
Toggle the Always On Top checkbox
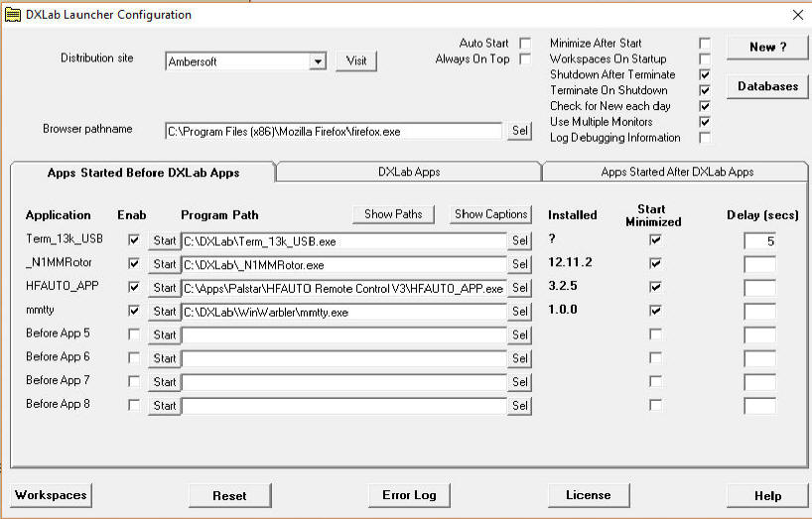point(525,60)
